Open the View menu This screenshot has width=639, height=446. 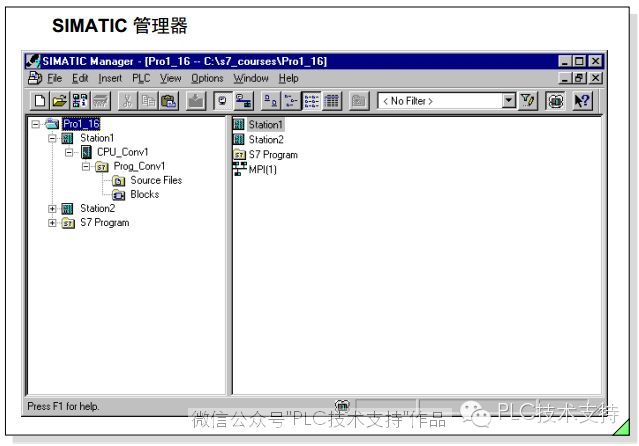(x=170, y=78)
